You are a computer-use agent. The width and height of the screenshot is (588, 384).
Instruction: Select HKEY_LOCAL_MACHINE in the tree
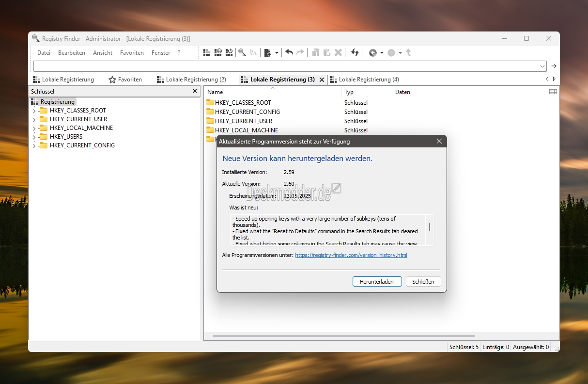81,128
